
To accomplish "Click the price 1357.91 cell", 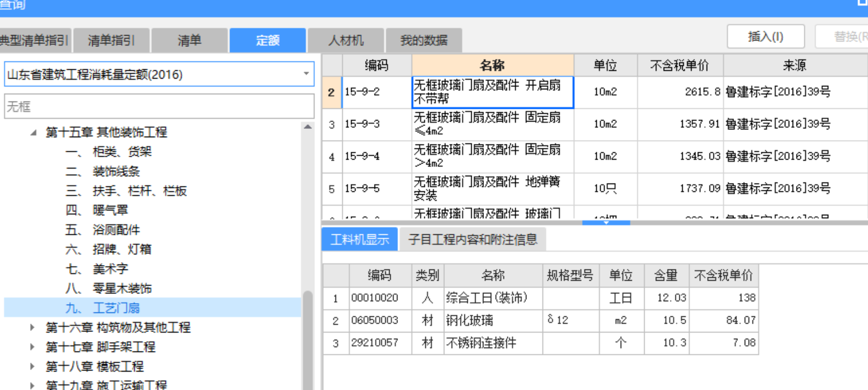I will pos(680,125).
